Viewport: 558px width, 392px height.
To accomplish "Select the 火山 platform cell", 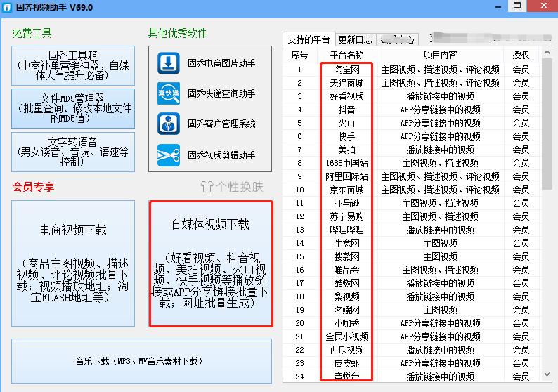I will tap(346, 123).
